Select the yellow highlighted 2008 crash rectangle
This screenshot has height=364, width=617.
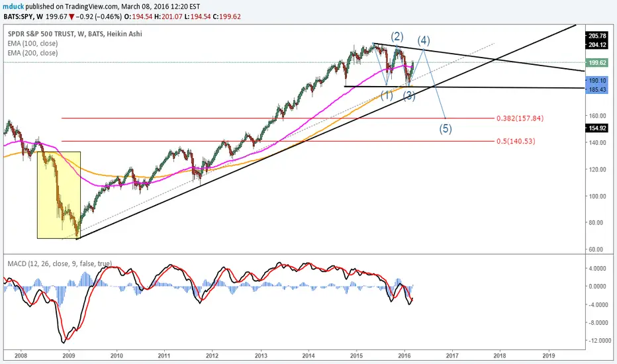click(x=59, y=195)
